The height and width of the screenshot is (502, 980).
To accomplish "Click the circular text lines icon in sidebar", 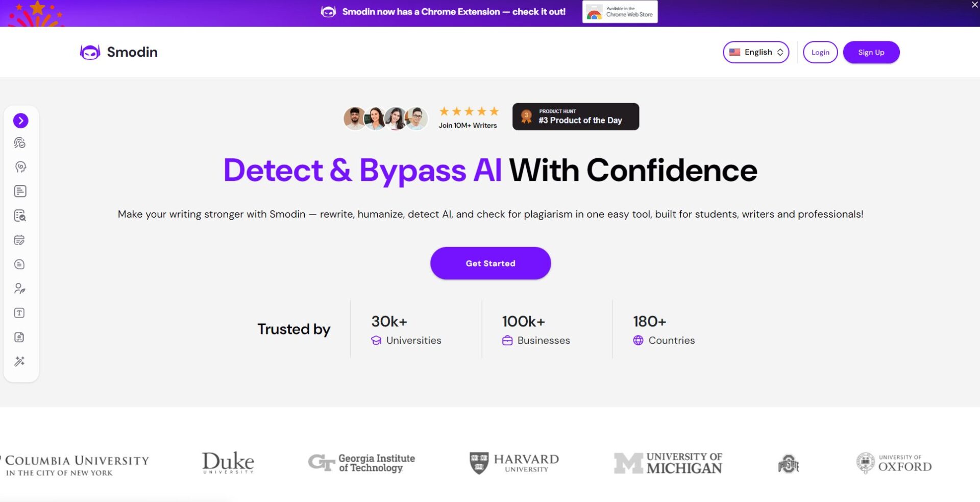I will (x=20, y=264).
